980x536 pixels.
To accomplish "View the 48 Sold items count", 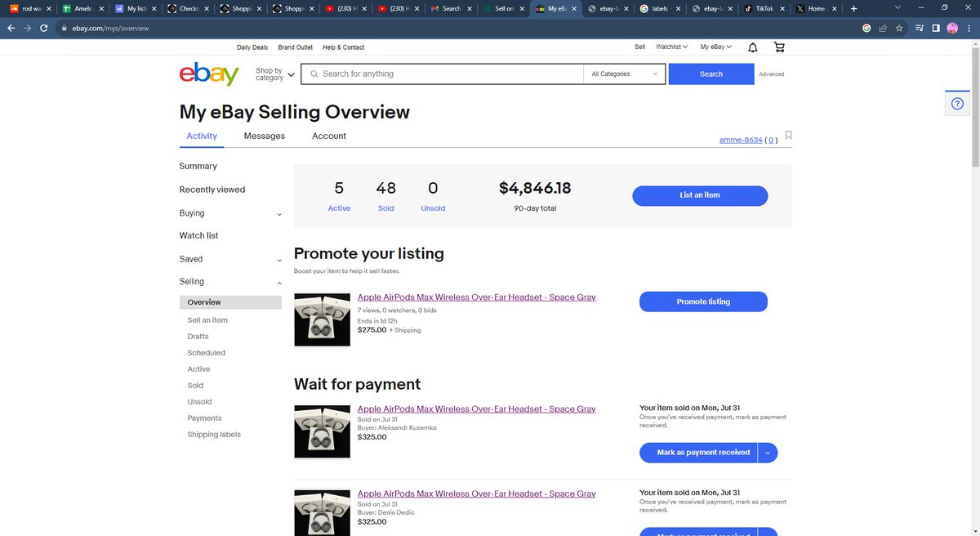I will (x=386, y=196).
